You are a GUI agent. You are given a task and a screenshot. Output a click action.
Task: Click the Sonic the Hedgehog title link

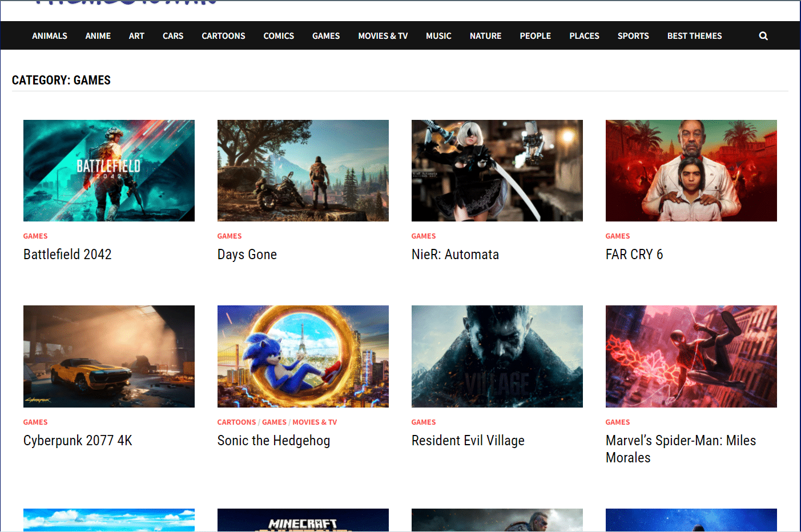[273, 441]
